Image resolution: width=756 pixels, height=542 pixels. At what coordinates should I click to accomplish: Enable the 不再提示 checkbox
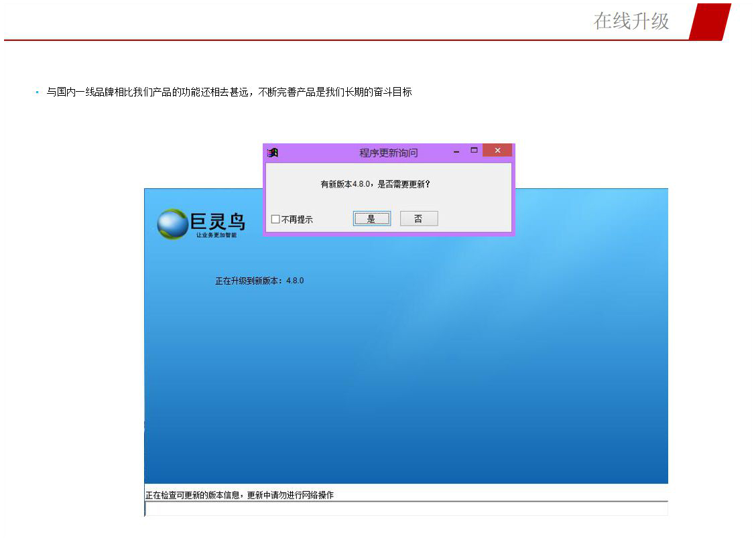click(275, 219)
